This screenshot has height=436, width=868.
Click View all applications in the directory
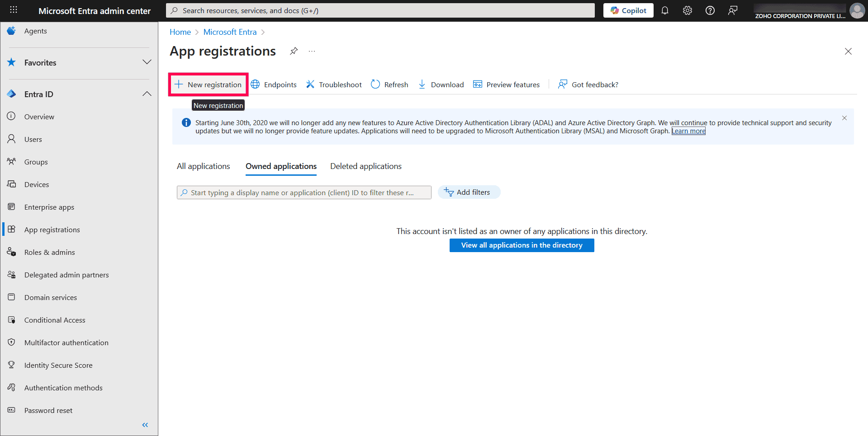point(522,245)
